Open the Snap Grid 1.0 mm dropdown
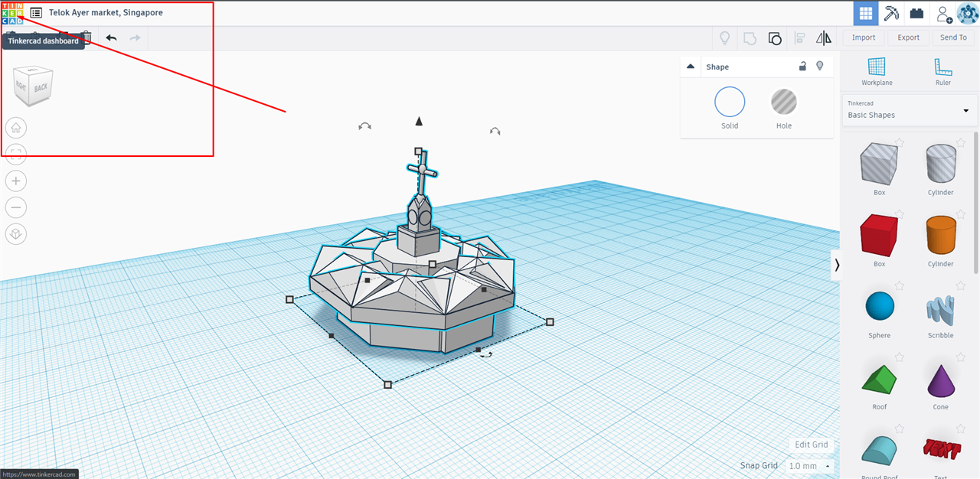The width and height of the screenshot is (980, 479). 810,466
